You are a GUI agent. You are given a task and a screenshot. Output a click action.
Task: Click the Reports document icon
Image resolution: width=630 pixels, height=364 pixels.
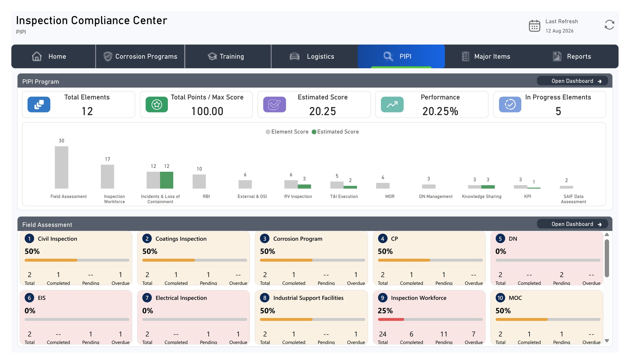pos(557,56)
